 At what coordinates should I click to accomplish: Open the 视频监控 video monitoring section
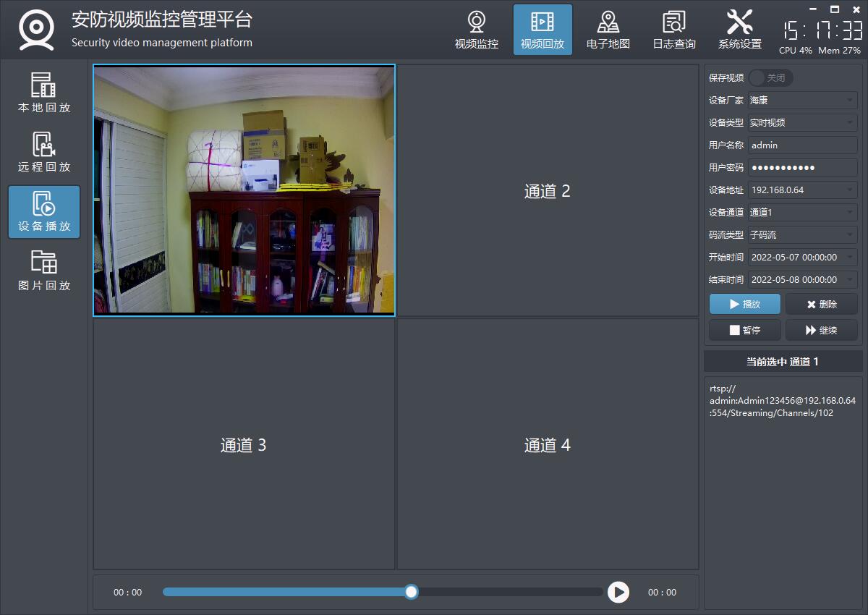pos(476,30)
